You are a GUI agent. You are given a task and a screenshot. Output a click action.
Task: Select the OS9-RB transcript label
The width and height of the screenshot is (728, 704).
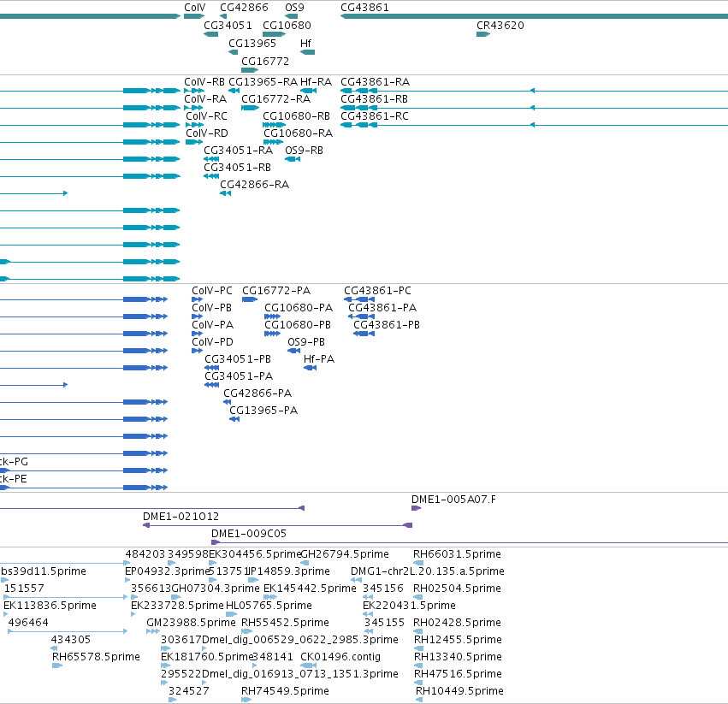[x=304, y=151]
